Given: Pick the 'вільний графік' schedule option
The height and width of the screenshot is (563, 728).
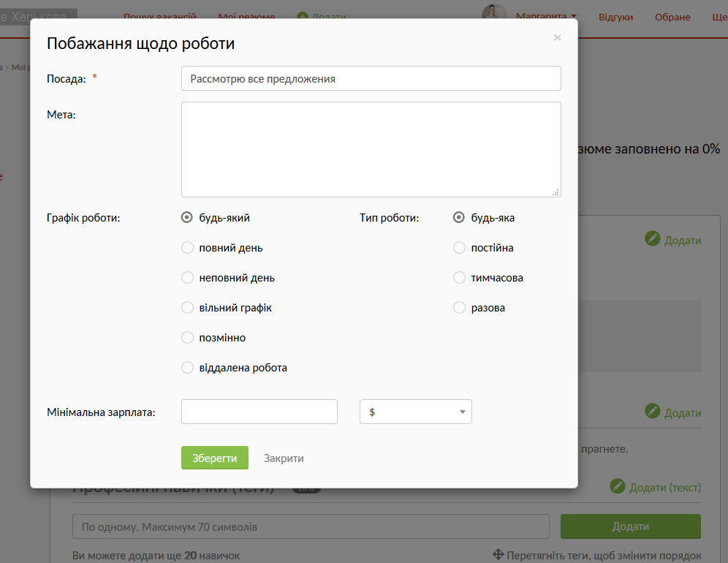Looking at the screenshot, I should click(187, 308).
